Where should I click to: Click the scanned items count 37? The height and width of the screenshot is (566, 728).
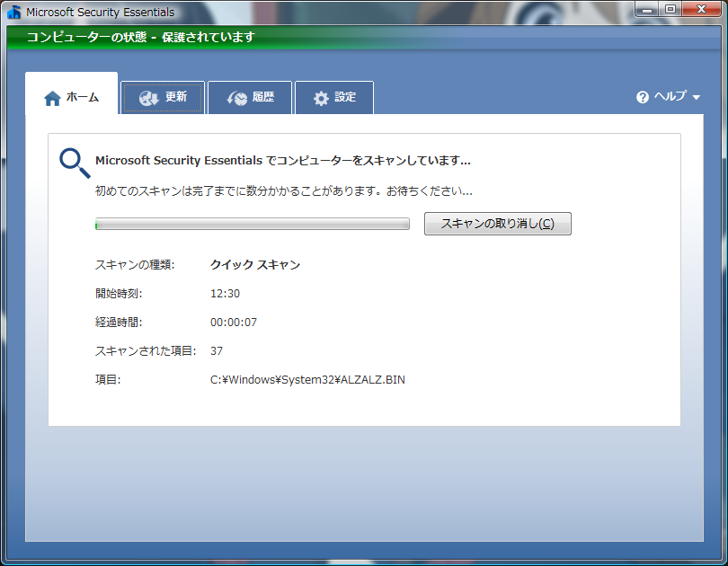(217, 351)
